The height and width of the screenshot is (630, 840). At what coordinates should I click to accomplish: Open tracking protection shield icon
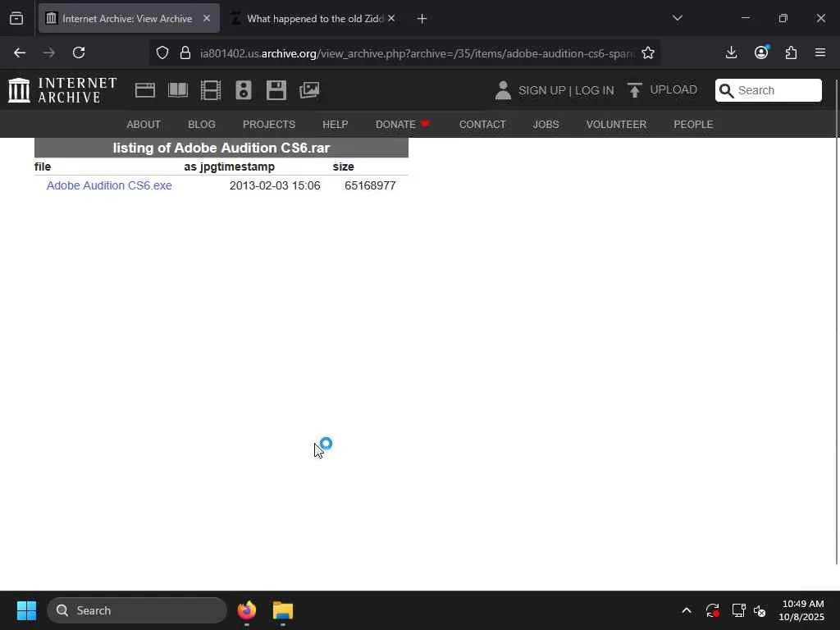pos(162,52)
